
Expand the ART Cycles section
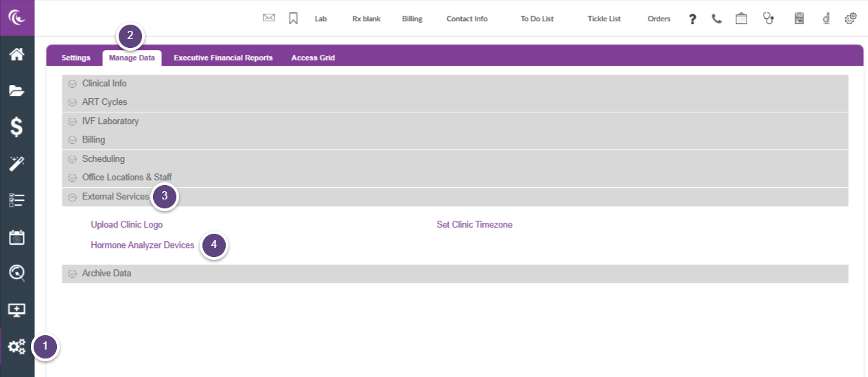(x=455, y=102)
